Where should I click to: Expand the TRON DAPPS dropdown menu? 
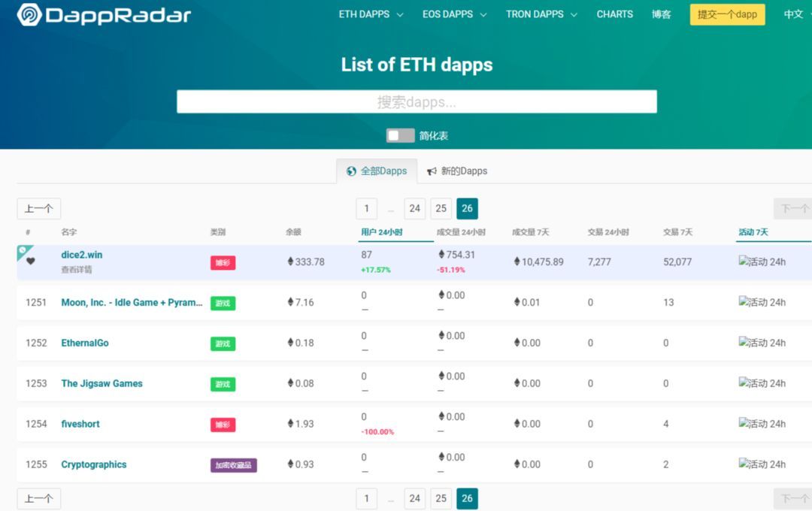pos(541,14)
